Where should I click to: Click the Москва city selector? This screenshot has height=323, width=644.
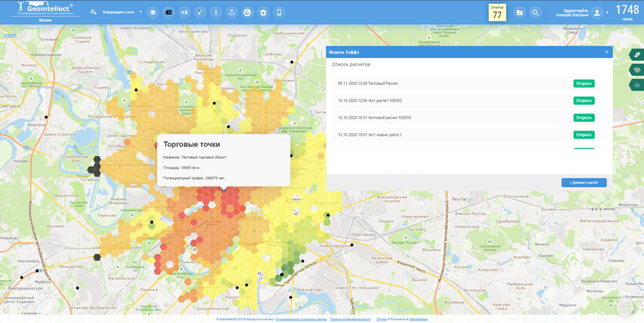click(45, 20)
